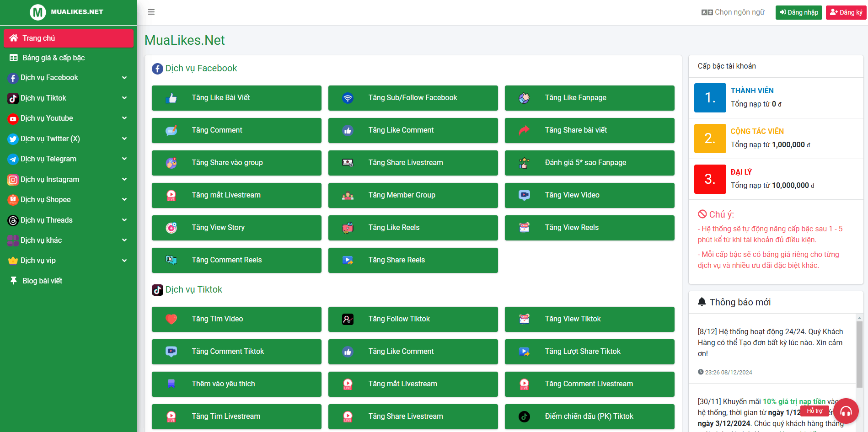Click the headset support chat icon
Screen dimensions: 868x432
click(x=846, y=411)
